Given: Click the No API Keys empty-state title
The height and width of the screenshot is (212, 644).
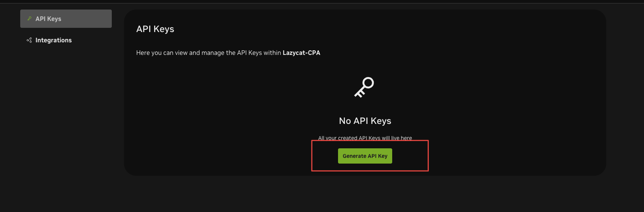Looking at the screenshot, I should 365,121.
